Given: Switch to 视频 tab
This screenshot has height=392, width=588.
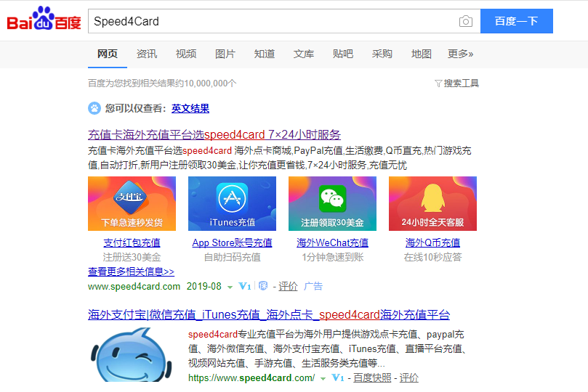Looking at the screenshot, I should tap(186, 54).
